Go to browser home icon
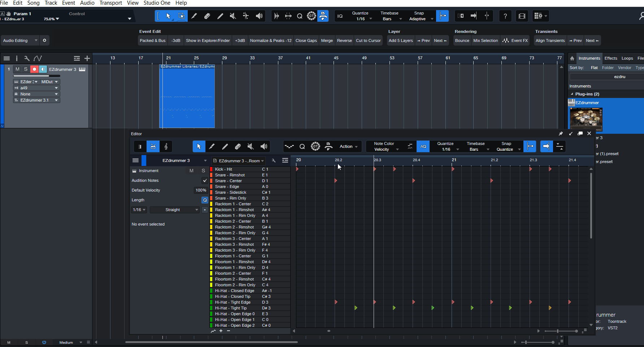Viewport: 644px width, 347px height. [x=572, y=58]
